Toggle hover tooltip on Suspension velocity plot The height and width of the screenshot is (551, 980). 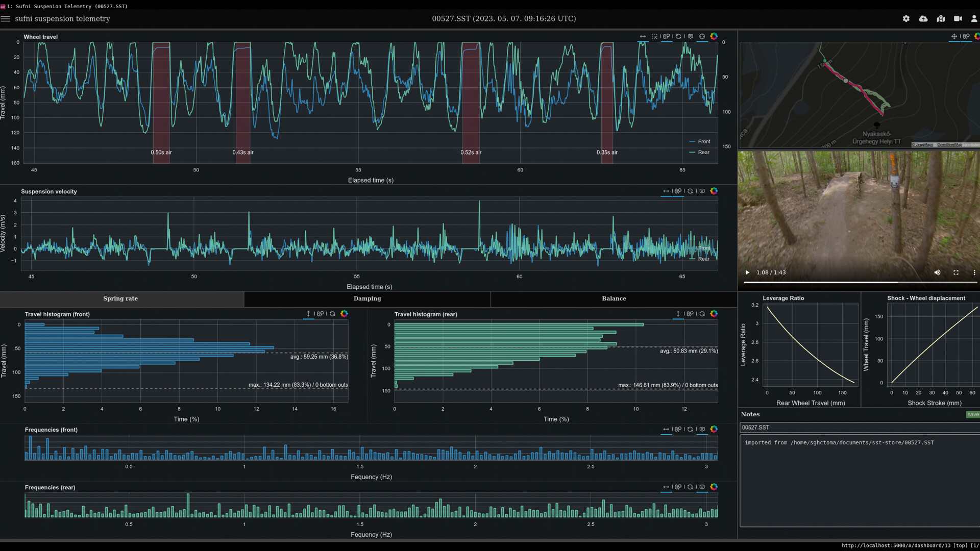702,191
